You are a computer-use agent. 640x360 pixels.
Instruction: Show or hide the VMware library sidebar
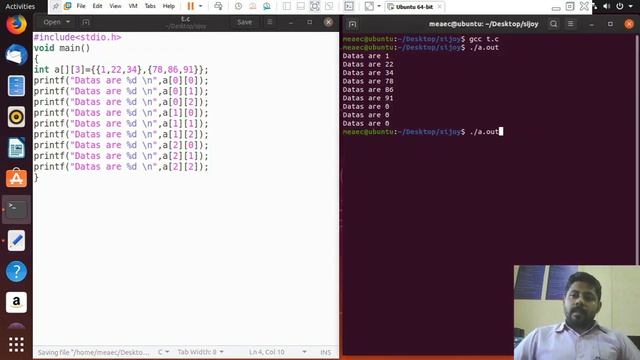click(287, 6)
